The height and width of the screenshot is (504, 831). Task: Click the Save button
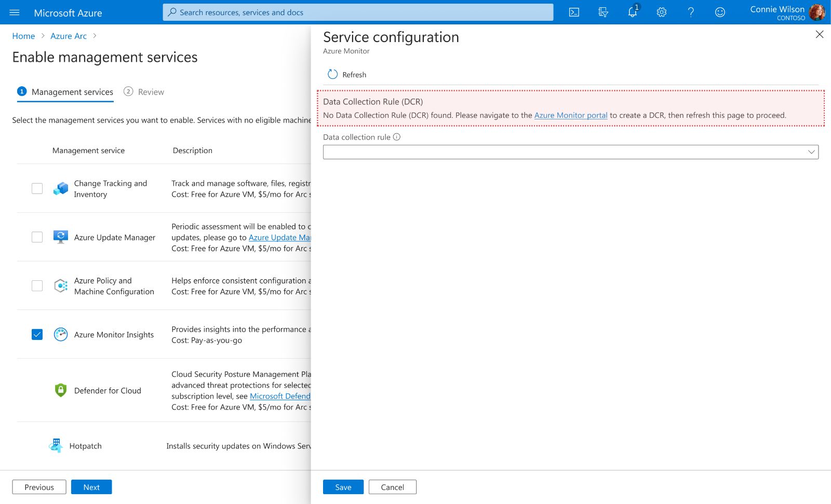click(343, 487)
